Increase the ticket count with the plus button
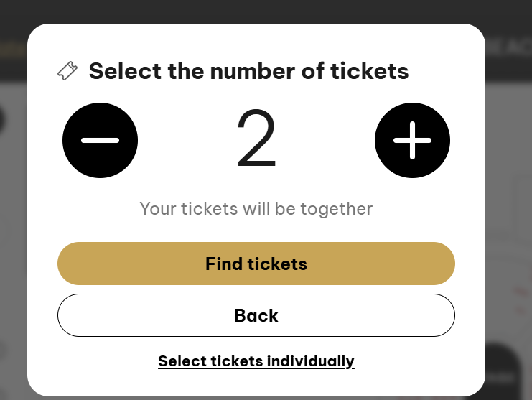This screenshot has height=400, width=532. tap(412, 140)
